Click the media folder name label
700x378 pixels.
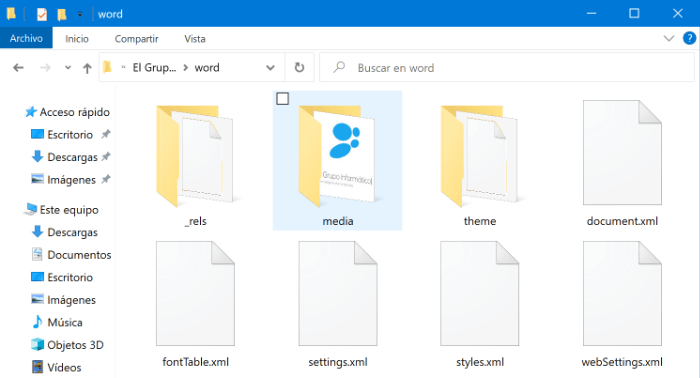338,221
